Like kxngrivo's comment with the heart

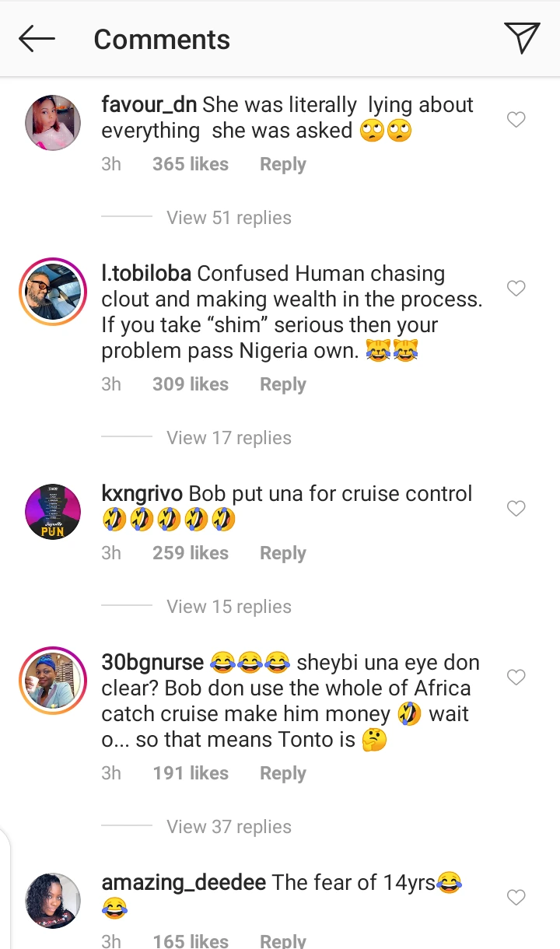516,509
